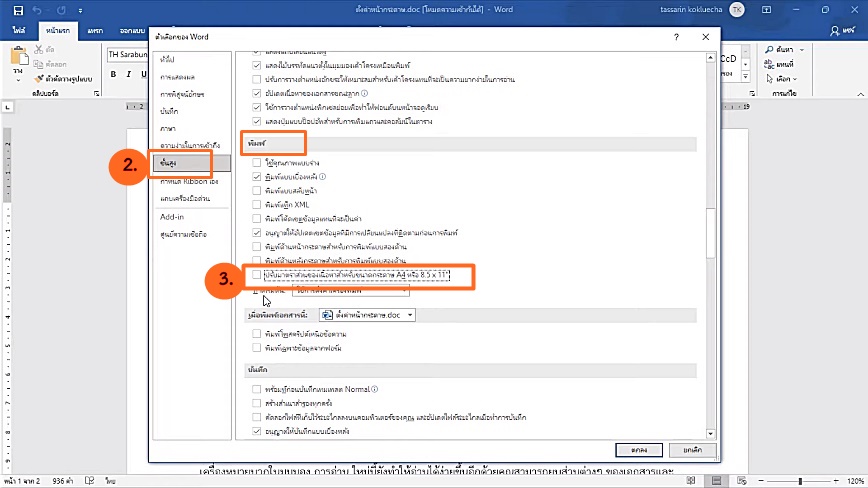Click info icon beside print in background option
868x488 pixels.
[x=322, y=176]
